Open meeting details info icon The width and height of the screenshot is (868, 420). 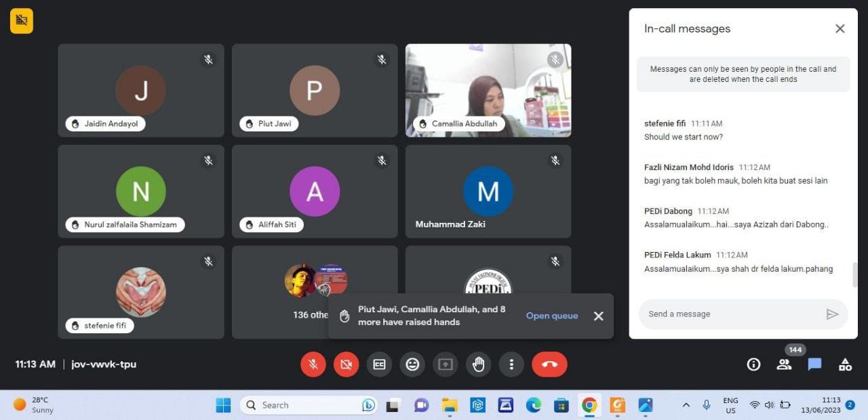pyautogui.click(x=753, y=364)
